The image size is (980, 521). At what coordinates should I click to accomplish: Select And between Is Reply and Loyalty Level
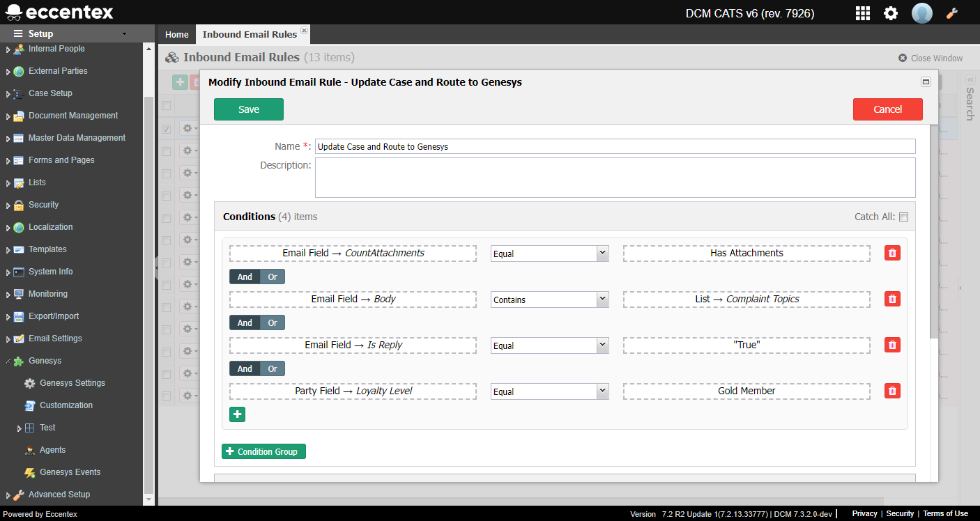[x=245, y=368]
